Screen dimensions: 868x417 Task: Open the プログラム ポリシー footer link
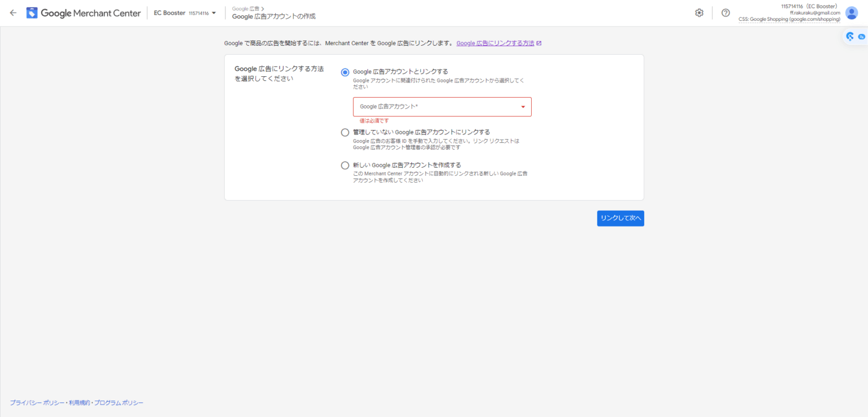[x=119, y=402]
